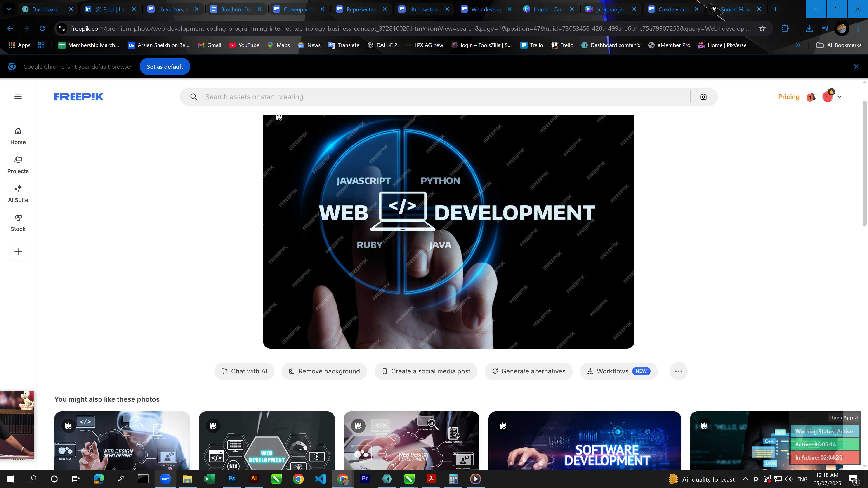Open the YouTube bookmark

click(244, 45)
